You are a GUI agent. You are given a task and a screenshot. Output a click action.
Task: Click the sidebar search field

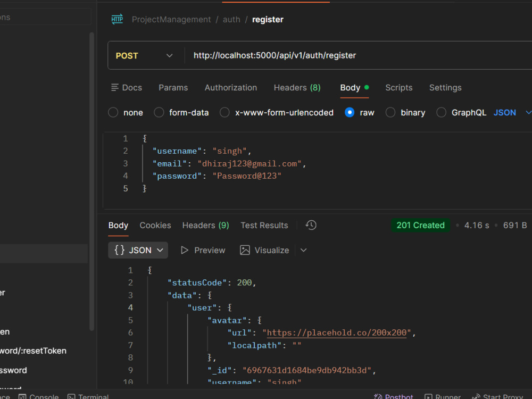pyautogui.click(x=45, y=17)
